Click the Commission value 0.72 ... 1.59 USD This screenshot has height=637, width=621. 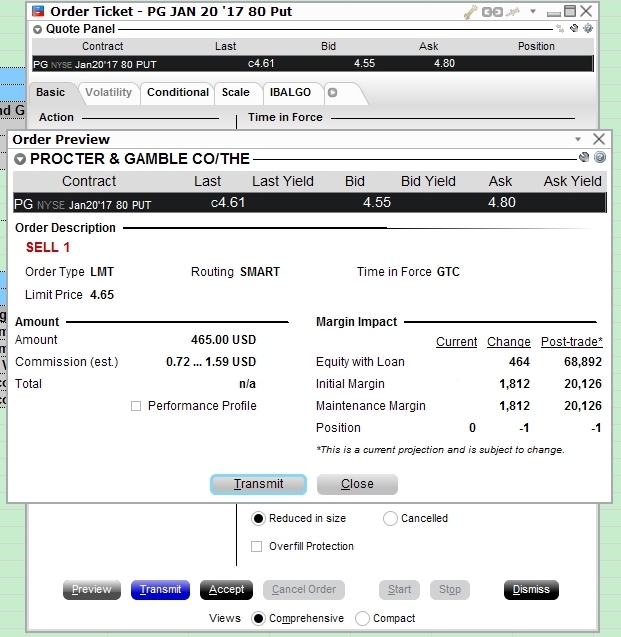tap(211, 362)
